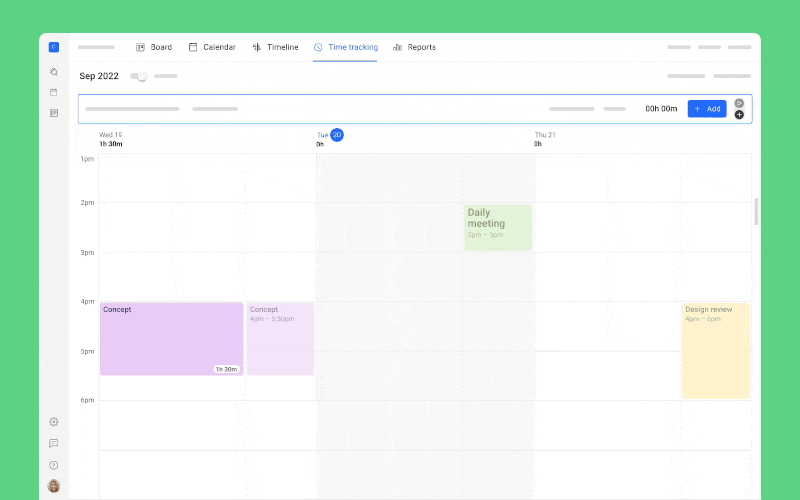This screenshot has height=500, width=800.
Task: Open the Design review event
Action: coord(716,351)
